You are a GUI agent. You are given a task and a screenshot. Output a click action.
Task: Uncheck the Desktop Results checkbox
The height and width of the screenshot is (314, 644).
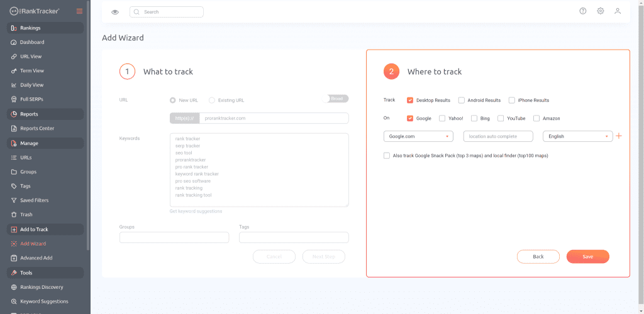point(410,100)
